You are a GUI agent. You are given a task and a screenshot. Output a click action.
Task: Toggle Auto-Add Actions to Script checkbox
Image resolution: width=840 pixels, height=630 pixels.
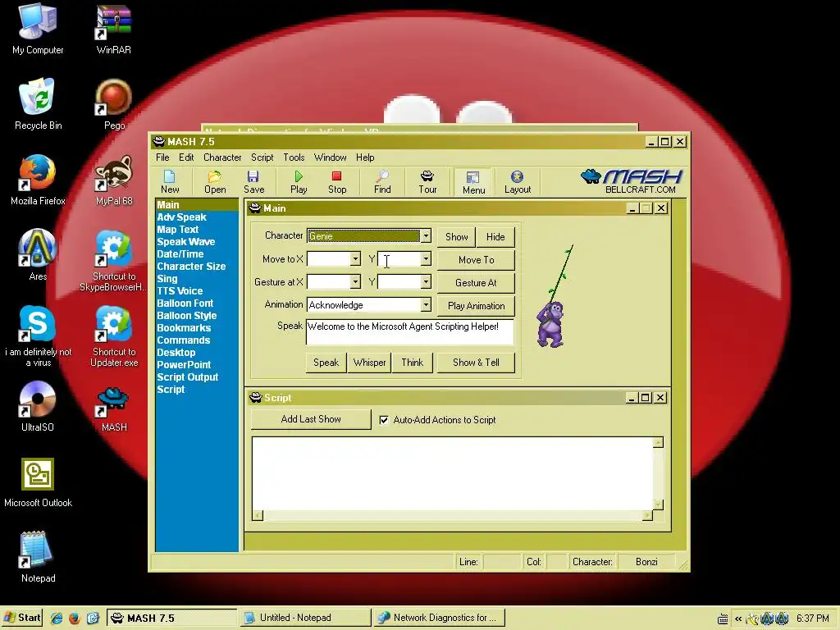pyautogui.click(x=384, y=420)
